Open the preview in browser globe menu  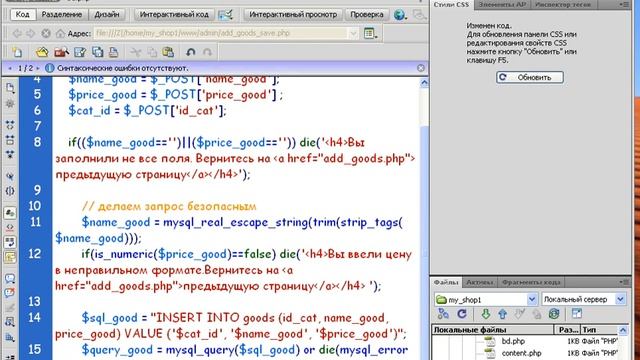pyautogui.click(x=400, y=15)
